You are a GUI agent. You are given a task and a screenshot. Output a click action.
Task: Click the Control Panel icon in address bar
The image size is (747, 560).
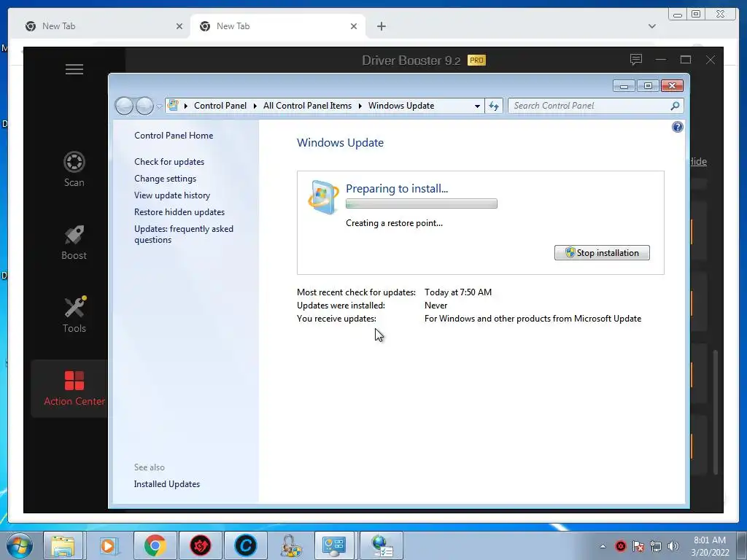(x=174, y=105)
